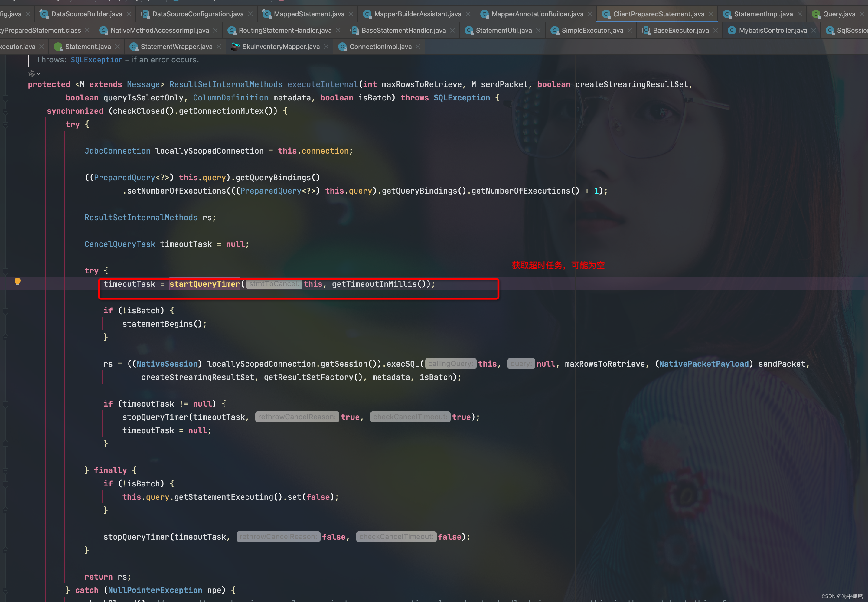Open the MybatisController.java tab
This screenshot has height=602, width=868.
pos(773,30)
